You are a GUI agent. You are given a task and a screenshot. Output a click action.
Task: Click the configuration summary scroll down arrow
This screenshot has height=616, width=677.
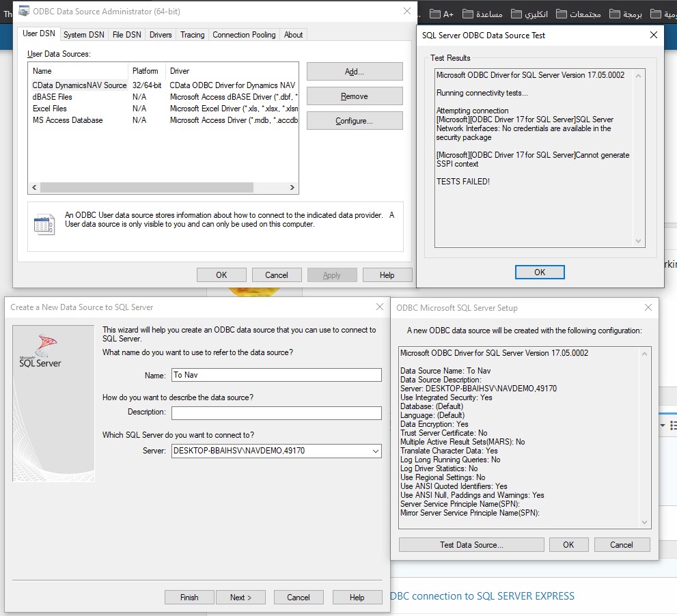coord(644,522)
